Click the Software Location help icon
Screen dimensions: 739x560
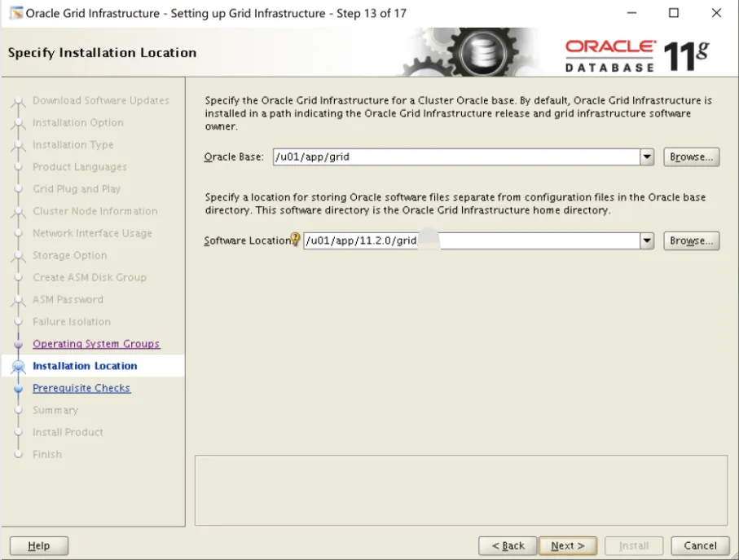295,240
